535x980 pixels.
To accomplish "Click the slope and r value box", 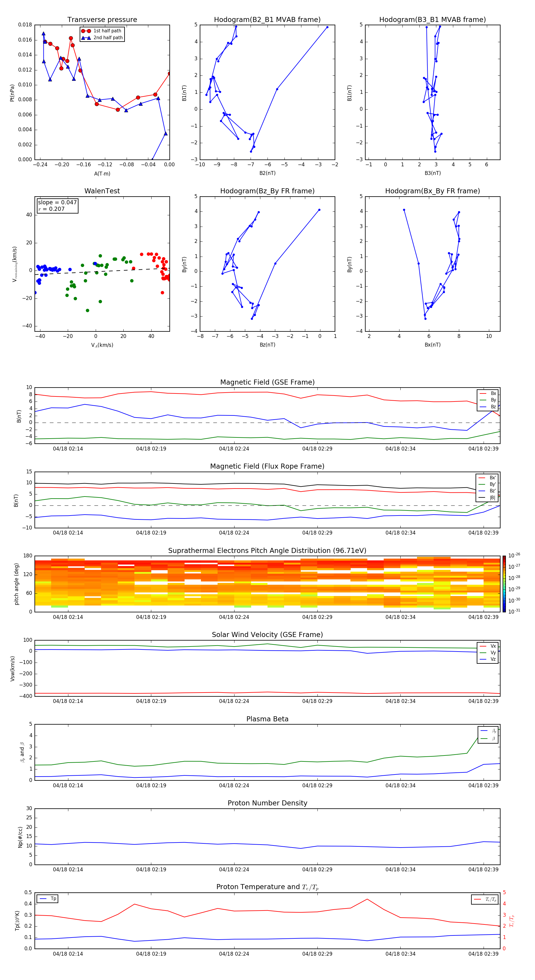I will click(57, 206).
